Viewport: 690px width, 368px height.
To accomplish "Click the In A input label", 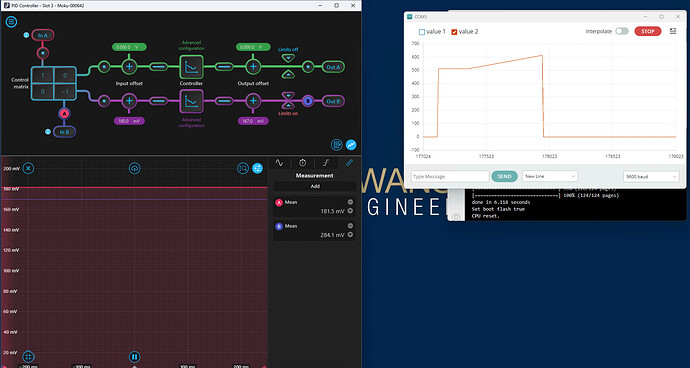I will click(x=43, y=35).
